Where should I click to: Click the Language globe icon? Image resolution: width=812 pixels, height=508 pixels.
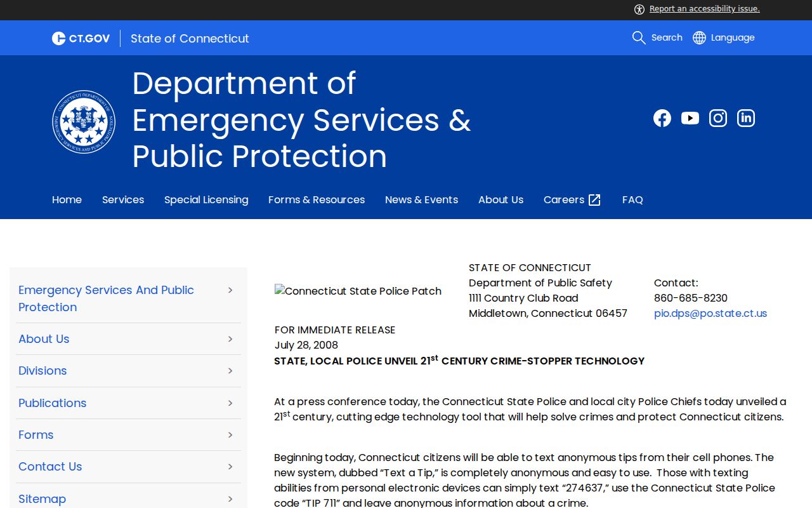tap(699, 37)
